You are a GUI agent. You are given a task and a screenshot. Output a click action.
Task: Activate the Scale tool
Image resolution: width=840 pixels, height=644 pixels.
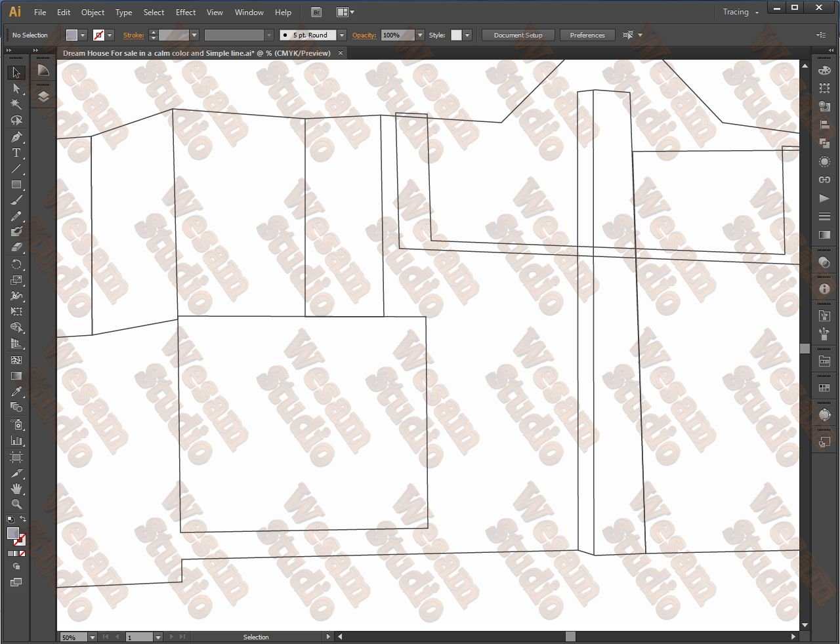click(x=16, y=280)
